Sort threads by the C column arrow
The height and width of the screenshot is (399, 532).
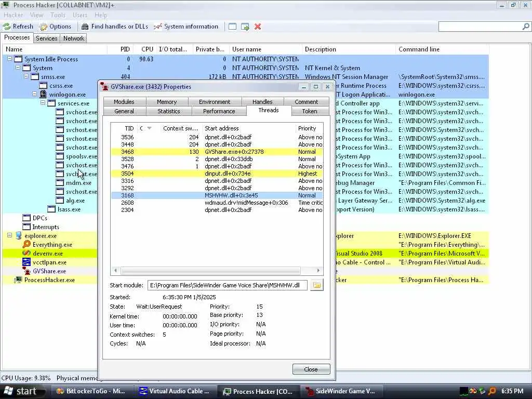149,128
